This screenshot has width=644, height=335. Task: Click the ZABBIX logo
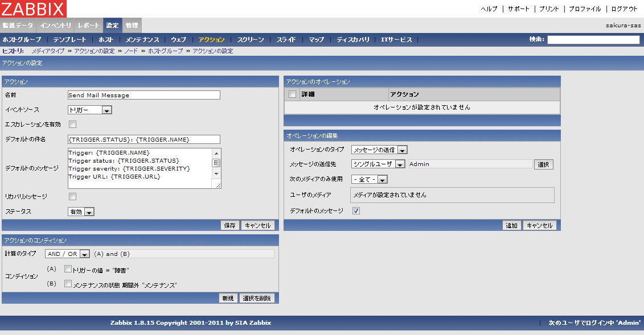(x=33, y=9)
